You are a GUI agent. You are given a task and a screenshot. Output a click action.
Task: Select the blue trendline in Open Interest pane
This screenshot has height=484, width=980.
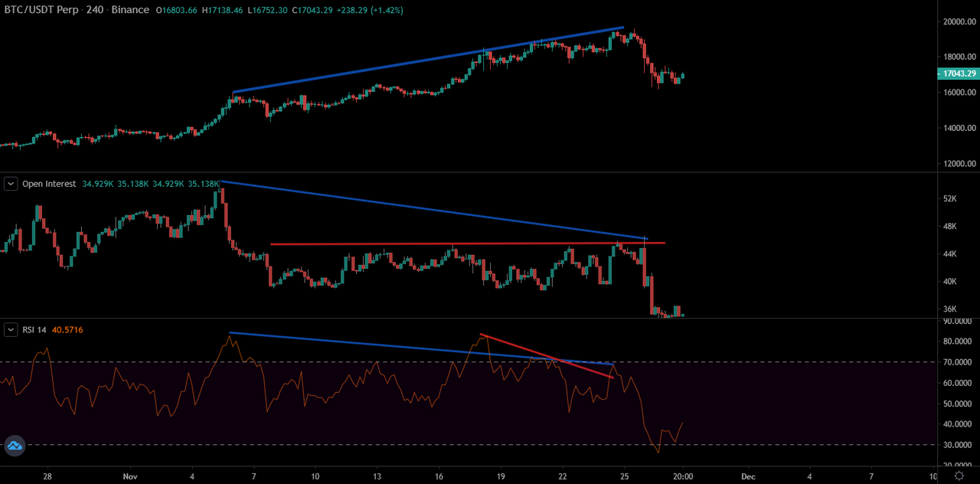(434, 210)
